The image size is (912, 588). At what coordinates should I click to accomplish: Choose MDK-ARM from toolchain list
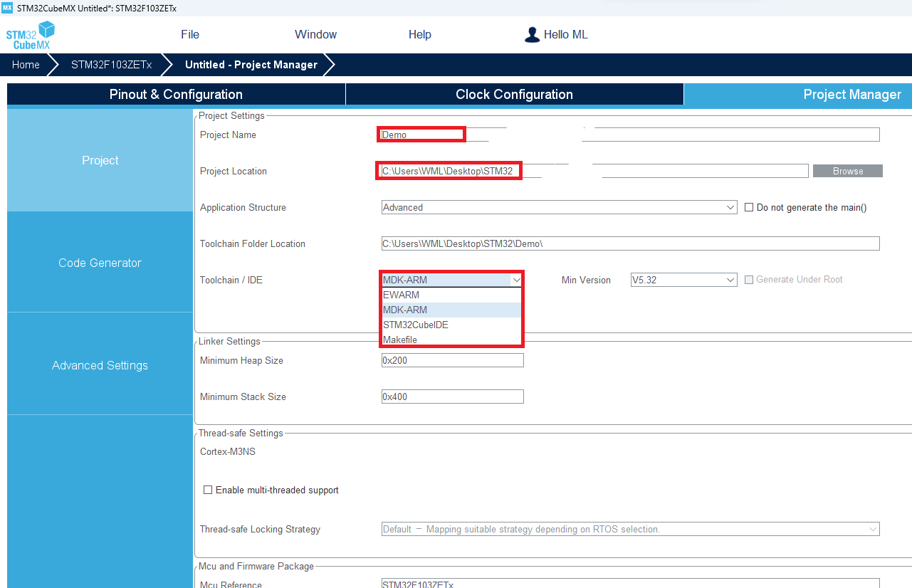point(452,310)
